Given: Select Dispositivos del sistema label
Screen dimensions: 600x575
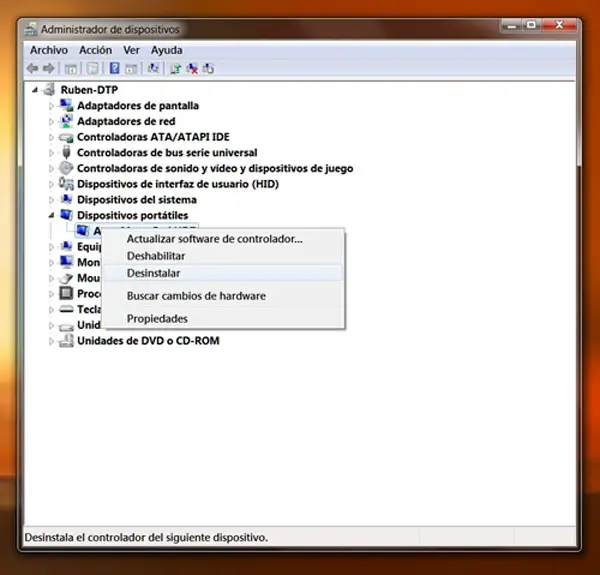Looking at the screenshot, I should [137, 200].
